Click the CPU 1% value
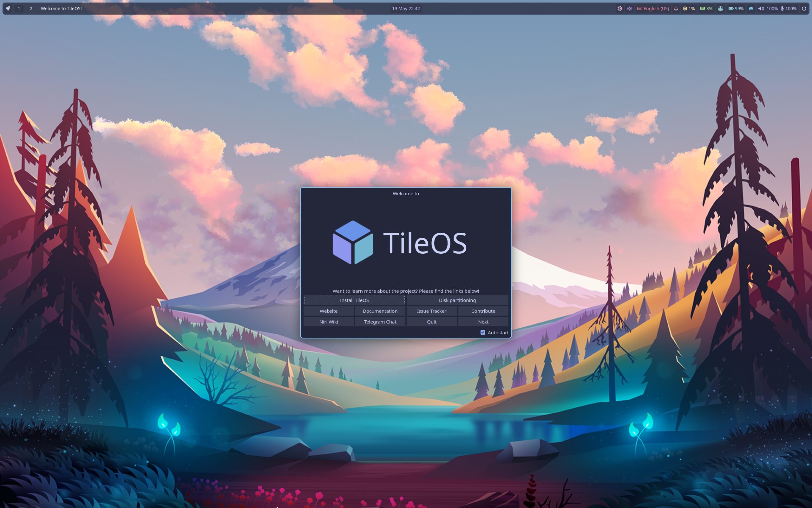This screenshot has width=812, height=508. (691, 8)
